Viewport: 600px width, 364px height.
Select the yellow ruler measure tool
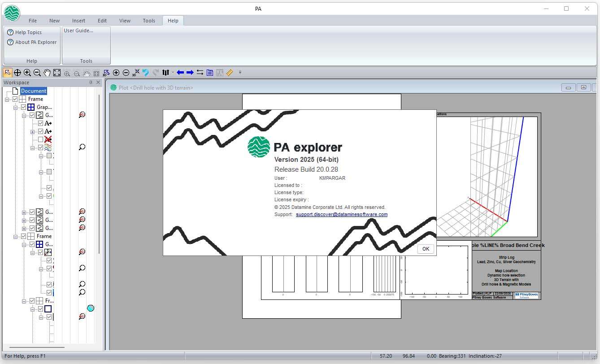[x=230, y=73]
